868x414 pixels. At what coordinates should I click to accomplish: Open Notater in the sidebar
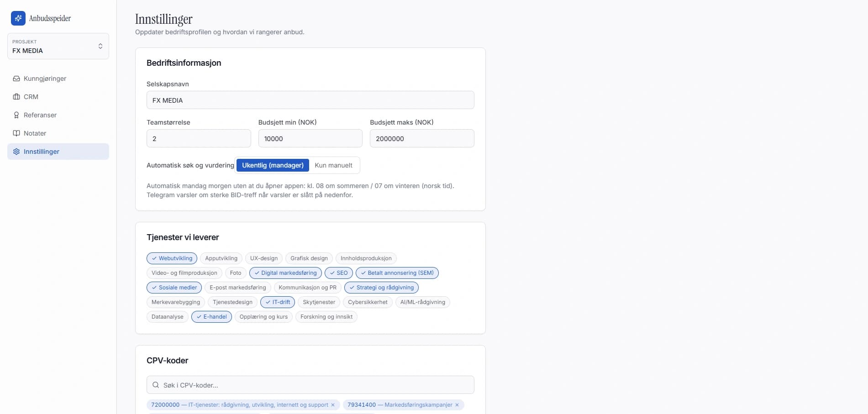click(58, 133)
